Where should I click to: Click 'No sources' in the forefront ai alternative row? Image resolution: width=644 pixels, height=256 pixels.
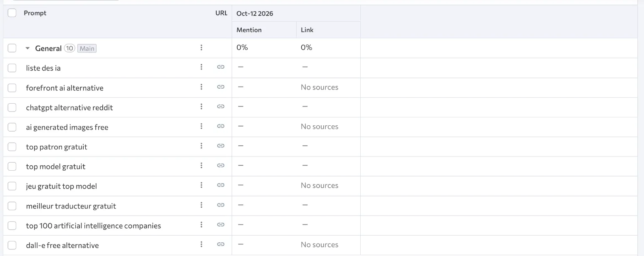point(320,87)
